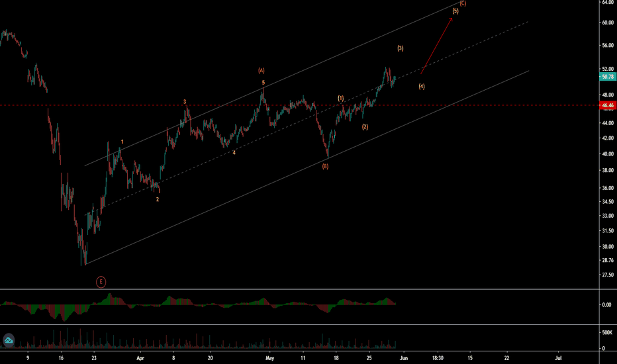This screenshot has width=617, height=364.
Task: Click the 52.00 price axis label
Action: [608, 69]
